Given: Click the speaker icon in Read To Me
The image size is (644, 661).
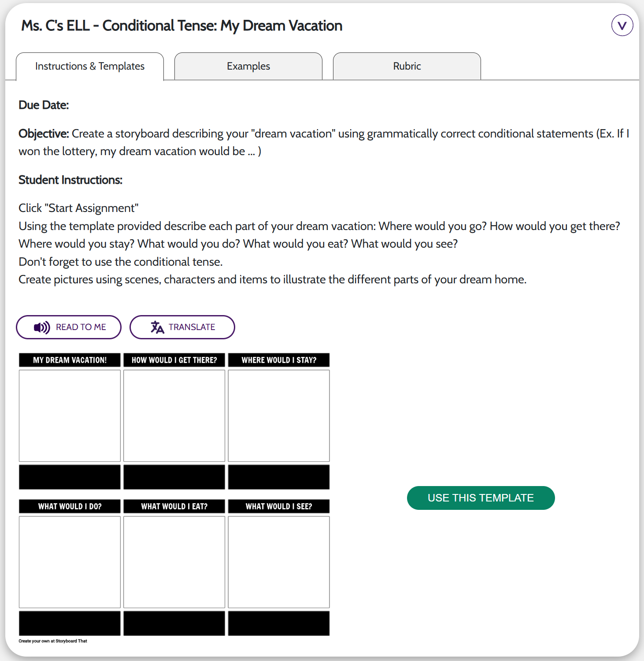Looking at the screenshot, I should click(x=41, y=327).
